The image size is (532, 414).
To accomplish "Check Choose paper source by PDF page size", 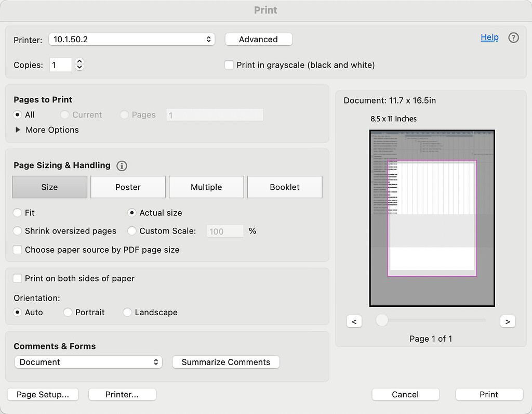I will (x=17, y=250).
